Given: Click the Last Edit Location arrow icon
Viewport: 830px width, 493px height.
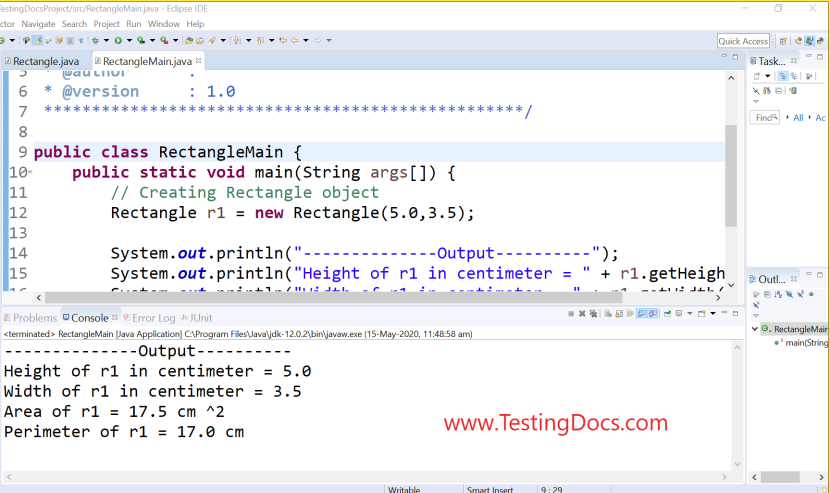Looking at the screenshot, I should 283,40.
